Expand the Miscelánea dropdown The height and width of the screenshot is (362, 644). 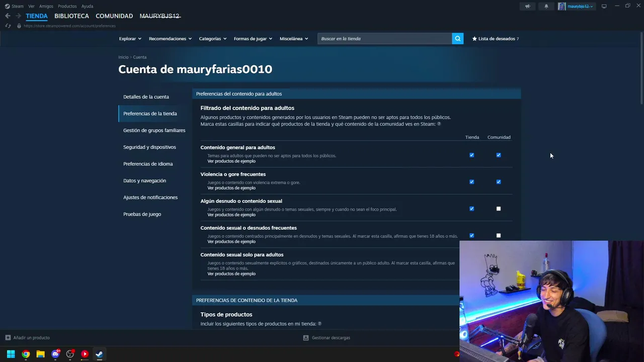point(294,39)
